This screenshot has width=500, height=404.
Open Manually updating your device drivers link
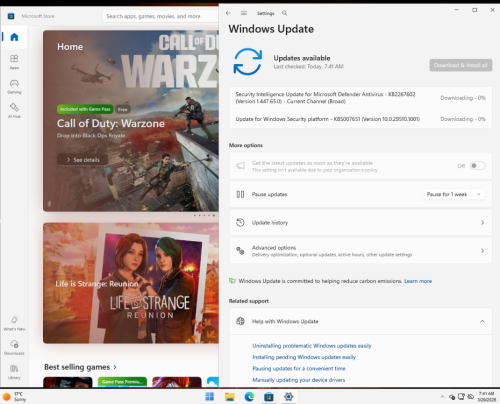[x=299, y=380]
